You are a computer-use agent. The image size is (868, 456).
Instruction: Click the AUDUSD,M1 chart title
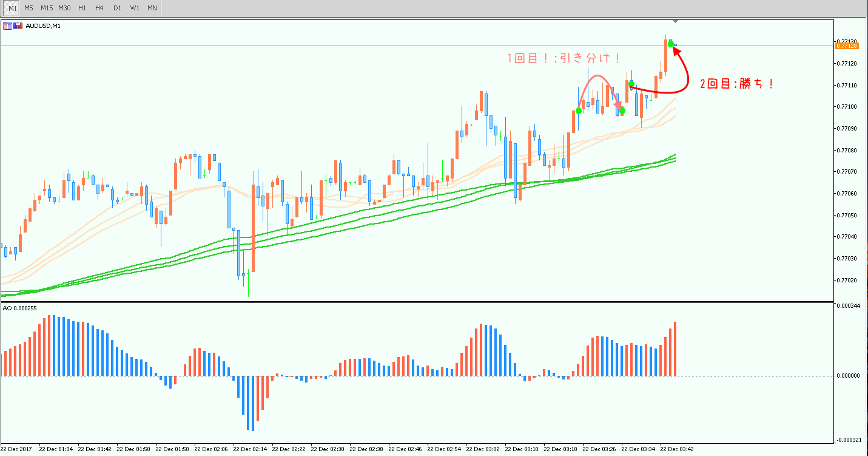click(43, 26)
